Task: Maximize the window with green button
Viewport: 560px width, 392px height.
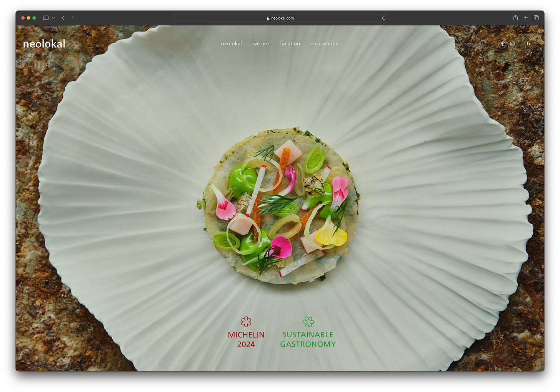Action: (x=34, y=18)
